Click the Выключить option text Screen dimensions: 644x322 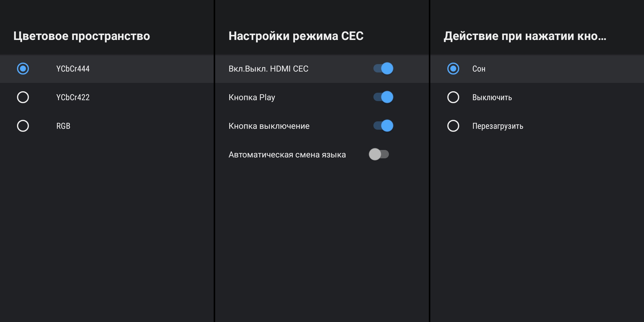pos(492,97)
